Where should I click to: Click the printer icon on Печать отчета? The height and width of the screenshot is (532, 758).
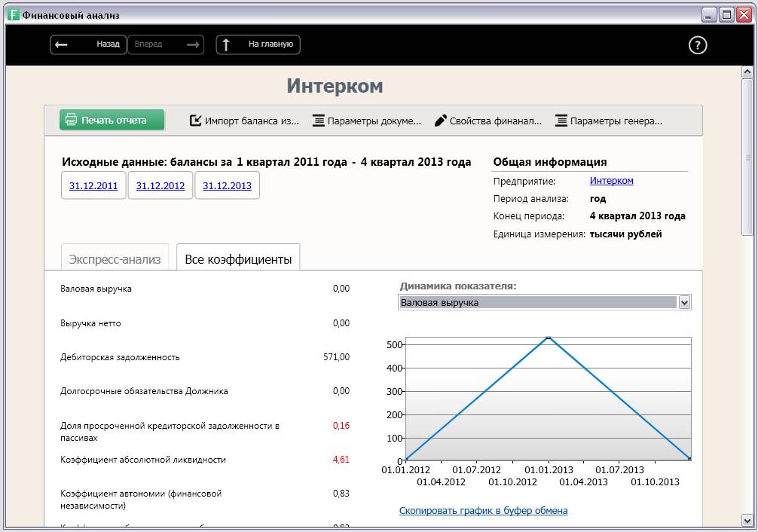pos(72,120)
